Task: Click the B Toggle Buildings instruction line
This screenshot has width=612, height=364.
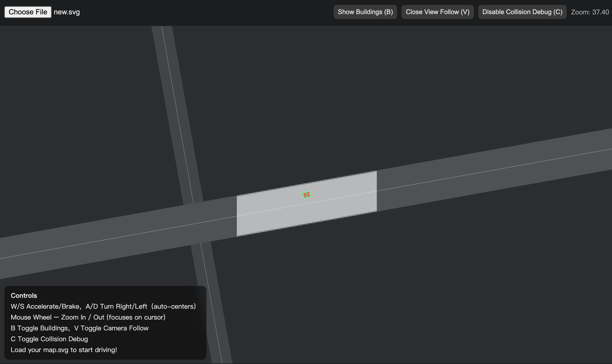Action: [x=79, y=328]
